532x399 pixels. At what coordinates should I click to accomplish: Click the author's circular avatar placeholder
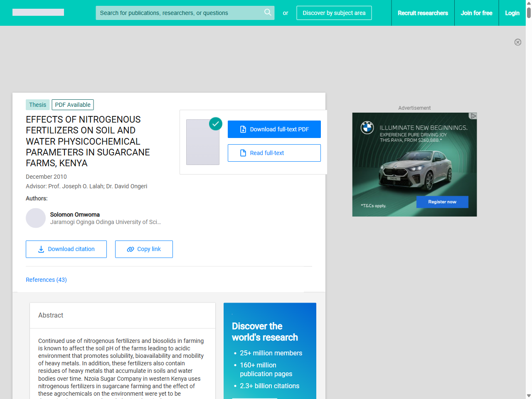click(x=36, y=218)
